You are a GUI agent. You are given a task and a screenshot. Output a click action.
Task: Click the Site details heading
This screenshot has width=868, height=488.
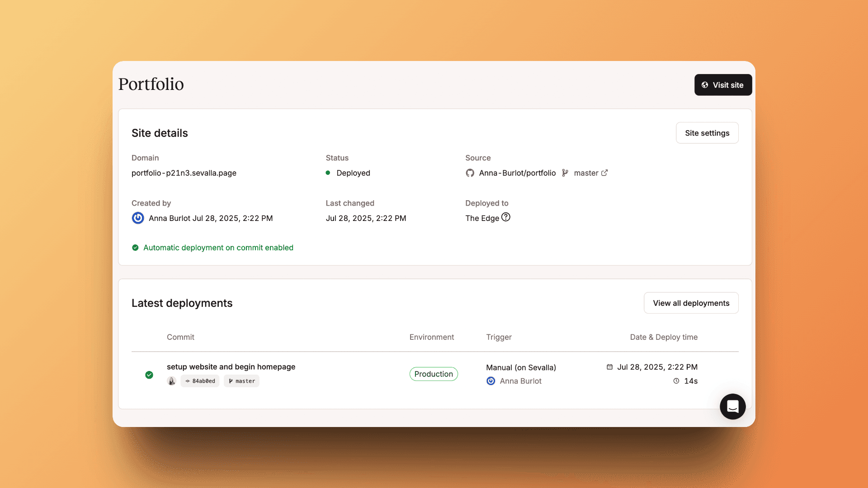pyautogui.click(x=160, y=133)
